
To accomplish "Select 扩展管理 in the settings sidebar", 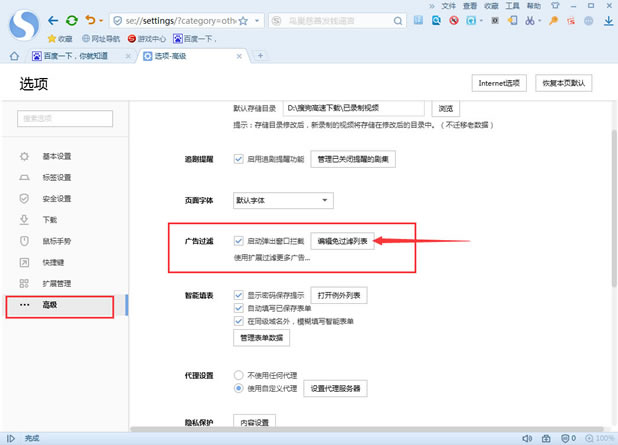I will [56, 283].
